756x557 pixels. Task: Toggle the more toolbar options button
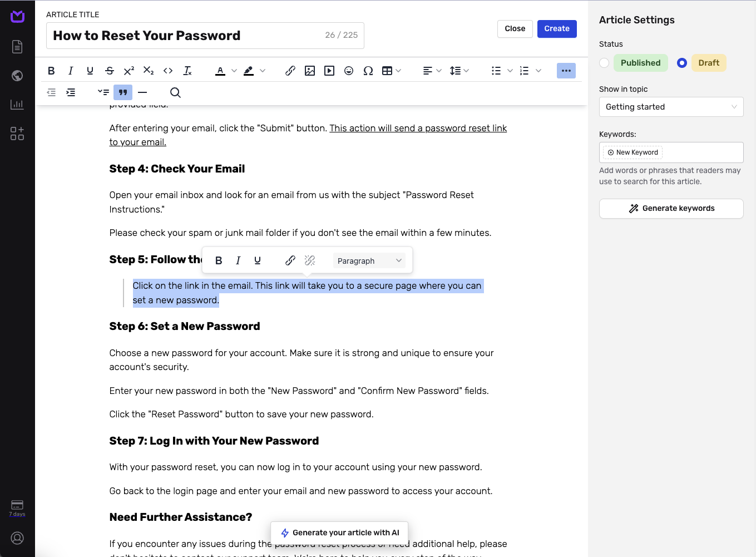tap(566, 71)
